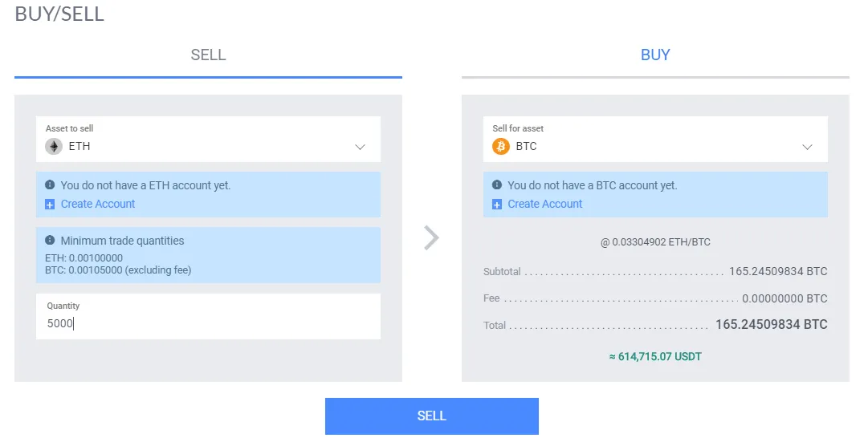
Task: Click the info icon beside BTC account notice
Action: [x=497, y=184]
